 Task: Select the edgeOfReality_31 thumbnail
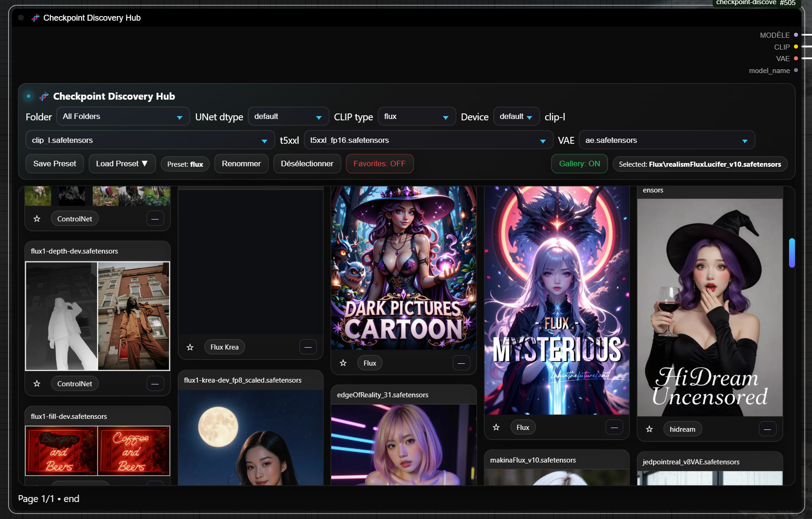403,445
